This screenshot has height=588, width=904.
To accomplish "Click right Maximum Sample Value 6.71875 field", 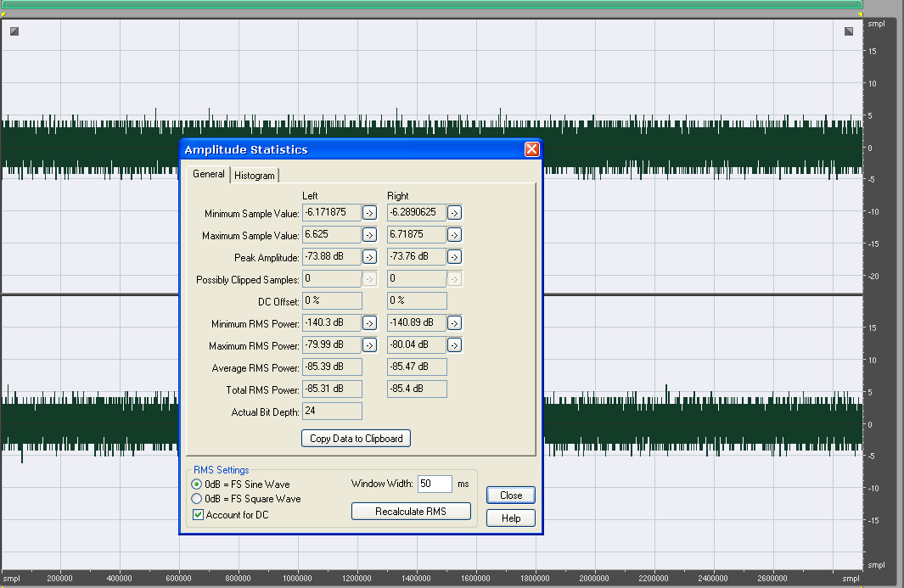I will point(416,235).
